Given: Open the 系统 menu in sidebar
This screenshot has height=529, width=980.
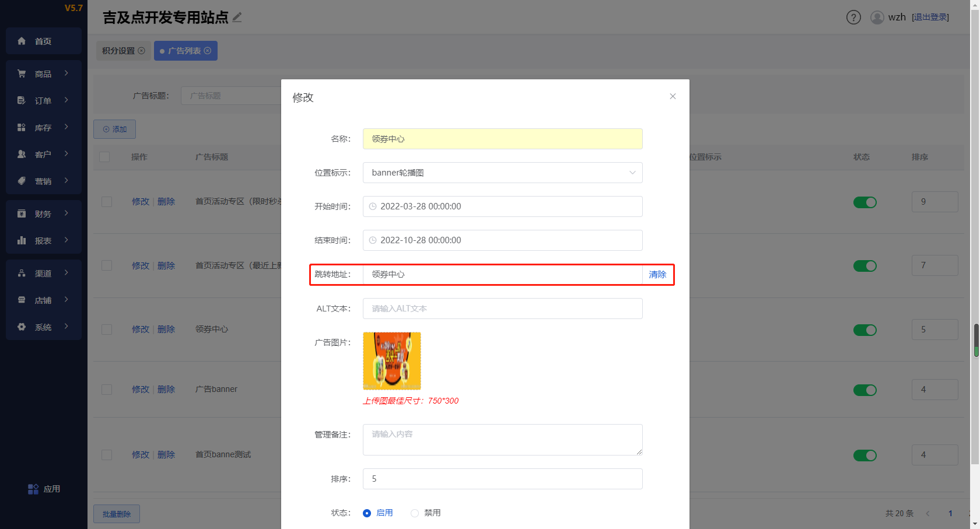Looking at the screenshot, I should pyautogui.click(x=44, y=327).
